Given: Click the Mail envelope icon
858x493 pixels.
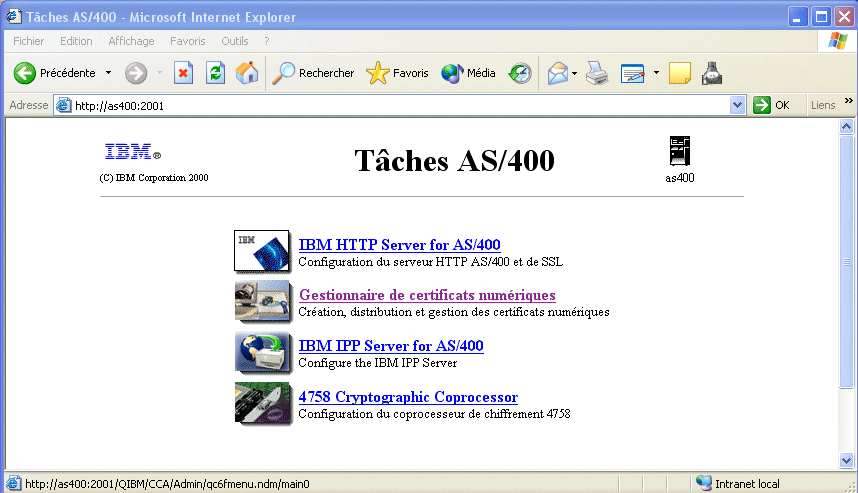Looking at the screenshot, I should point(558,73).
